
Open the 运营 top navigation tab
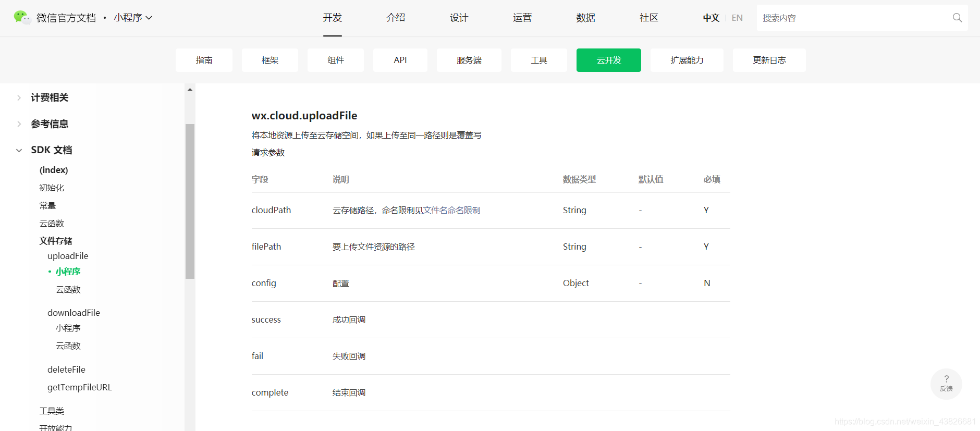(522, 18)
